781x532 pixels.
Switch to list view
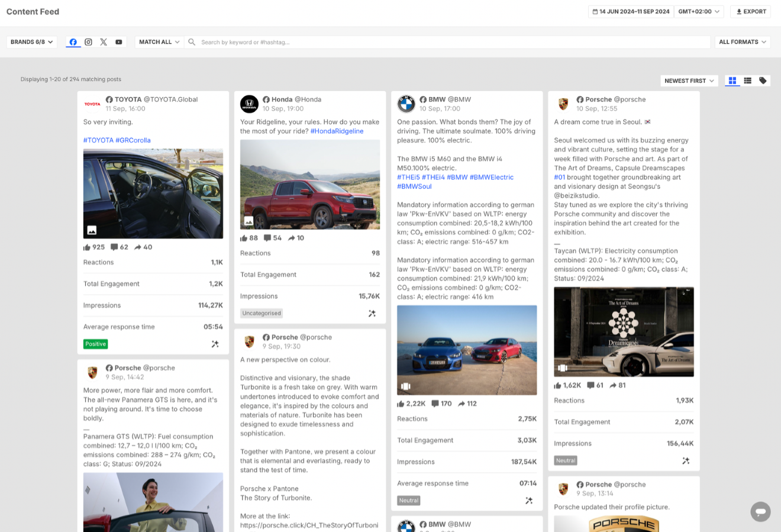(748, 80)
